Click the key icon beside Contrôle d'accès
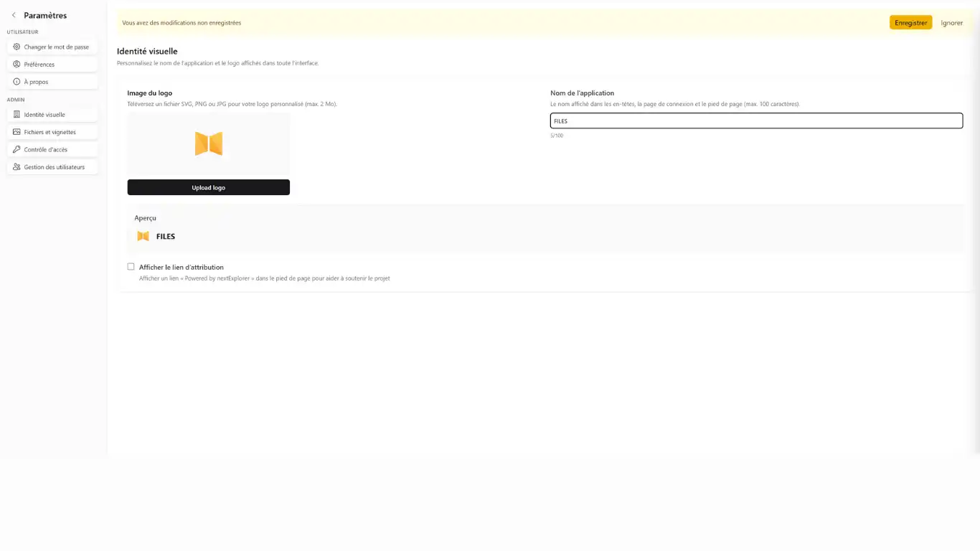Screen dimensions: 980x551 [17, 149]
